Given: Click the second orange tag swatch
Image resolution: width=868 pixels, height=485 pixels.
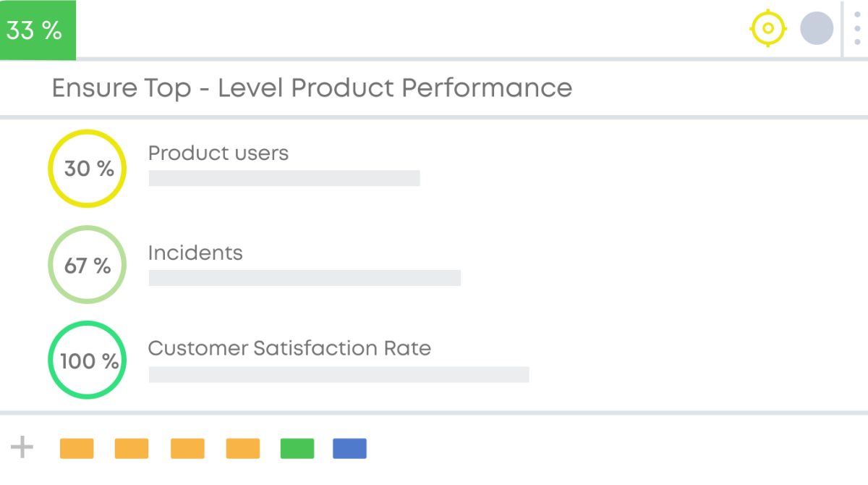Looking at the screenshot, I should (132, 449).
